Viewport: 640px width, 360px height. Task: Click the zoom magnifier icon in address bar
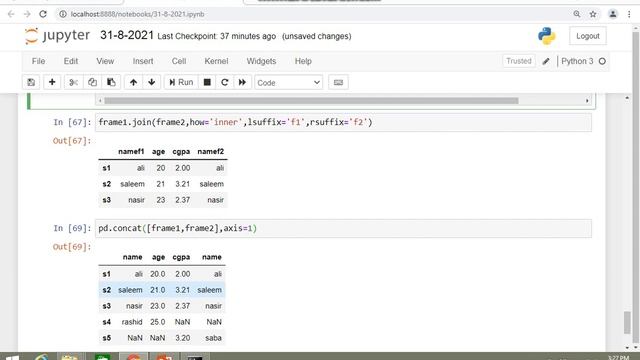[577, 14]
